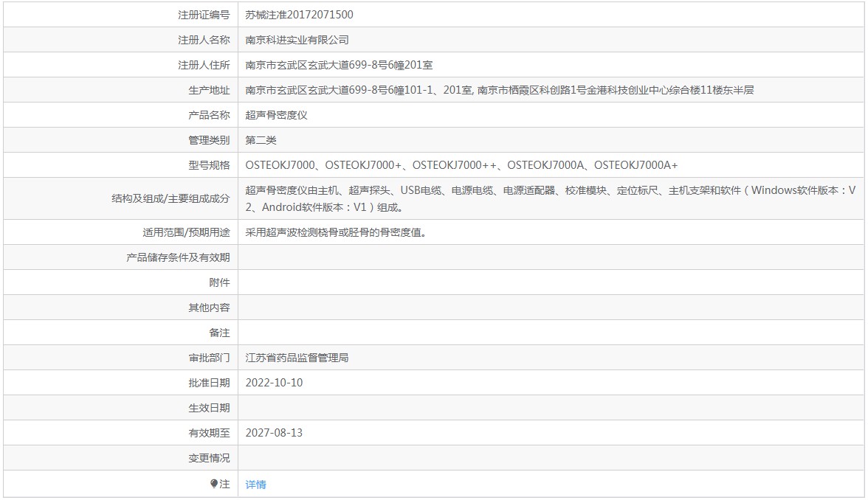Select the expiry date 2027-08-13
The width and height of the screenshot is (868, 500).
click(274, 433)
